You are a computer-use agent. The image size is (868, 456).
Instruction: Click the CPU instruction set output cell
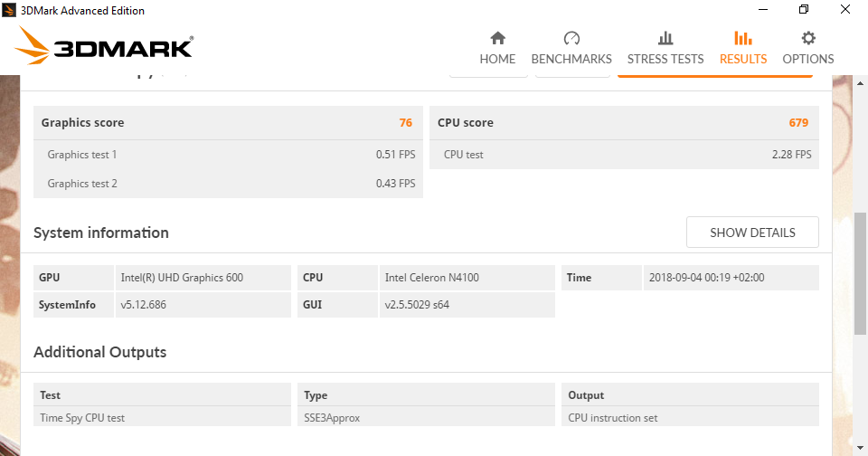[x=690, y=418]
